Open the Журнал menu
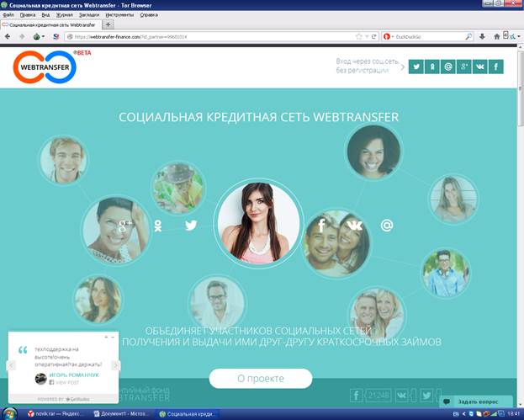524x420 pixels. click(64, 15)
